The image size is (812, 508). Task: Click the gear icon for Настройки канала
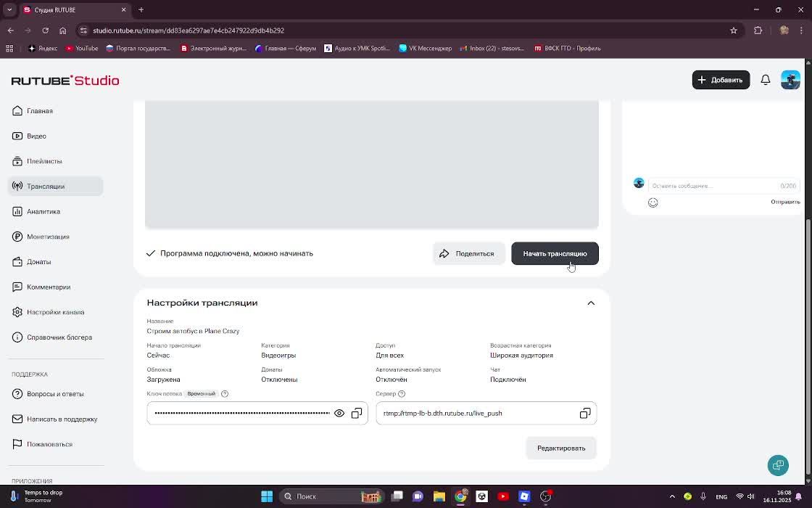[x=17, y=312]
